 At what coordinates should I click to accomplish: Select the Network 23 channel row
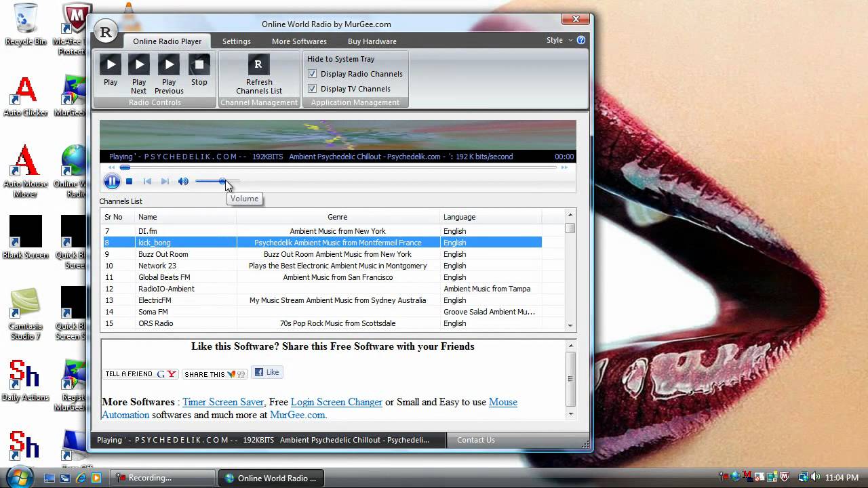[x=322, y=266]
